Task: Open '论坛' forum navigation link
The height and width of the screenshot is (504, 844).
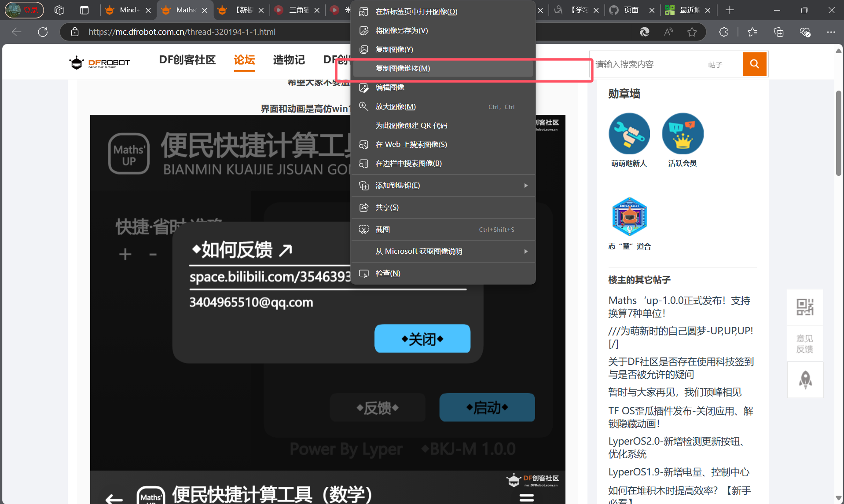Action: (244, 60)
